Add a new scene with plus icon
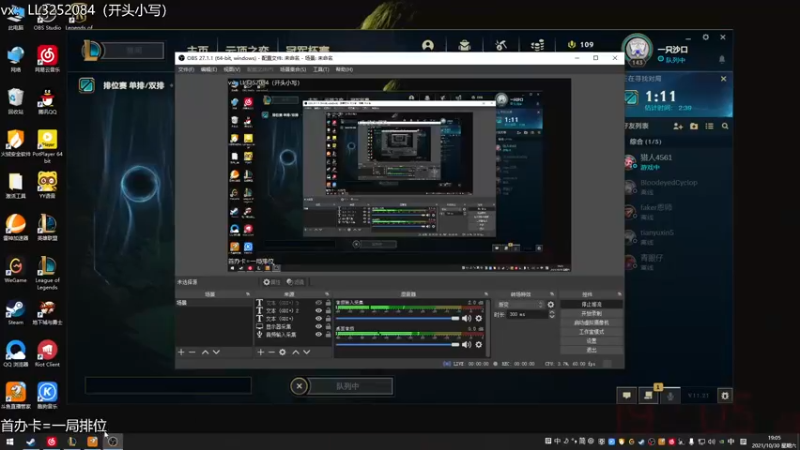 pyautogui.click(x=181, y=352)
